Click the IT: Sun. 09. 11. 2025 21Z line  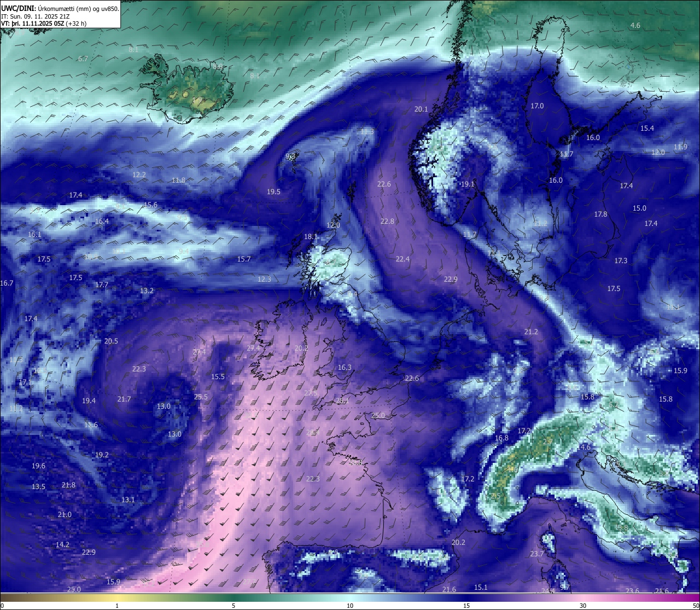tap(35, 16)
